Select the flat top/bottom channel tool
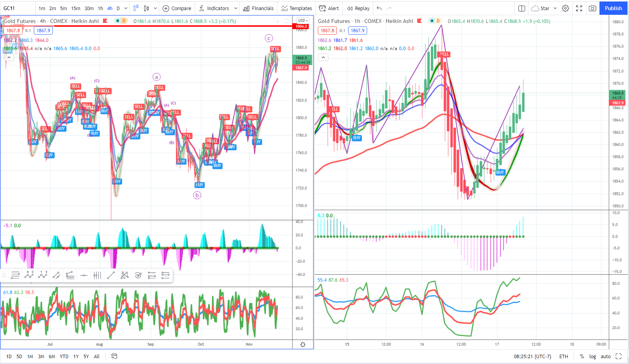629x364 pixels. [x=70, y=275]
